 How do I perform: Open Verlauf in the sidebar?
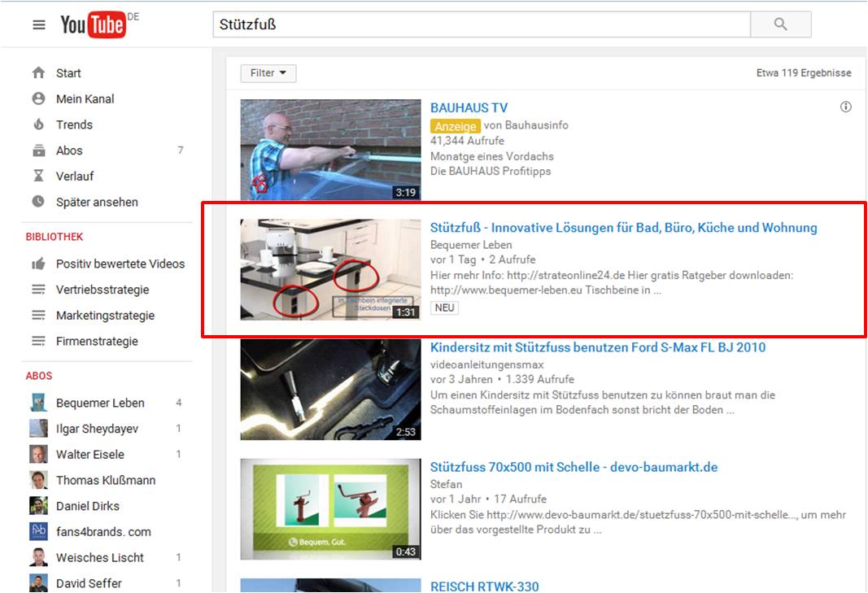point(75,176)
